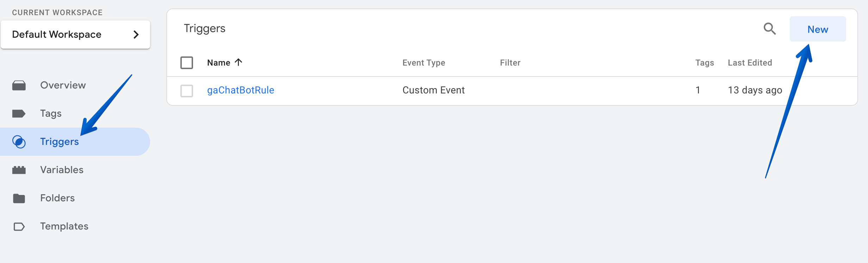Click the Tags label icon in sidebar
868x263 pixels.
click(19, 114)
